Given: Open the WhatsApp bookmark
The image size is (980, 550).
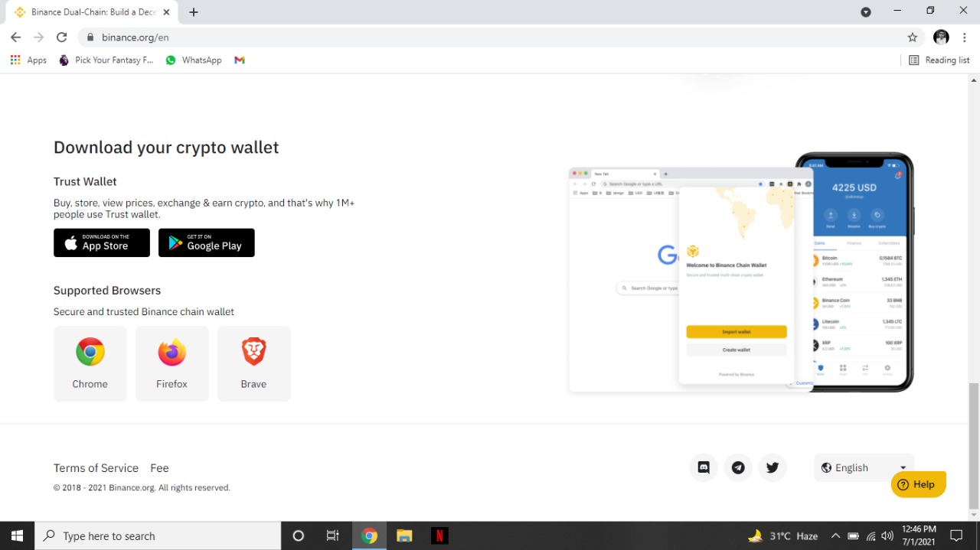Looking at the screenshot, I should coord(194,60).
